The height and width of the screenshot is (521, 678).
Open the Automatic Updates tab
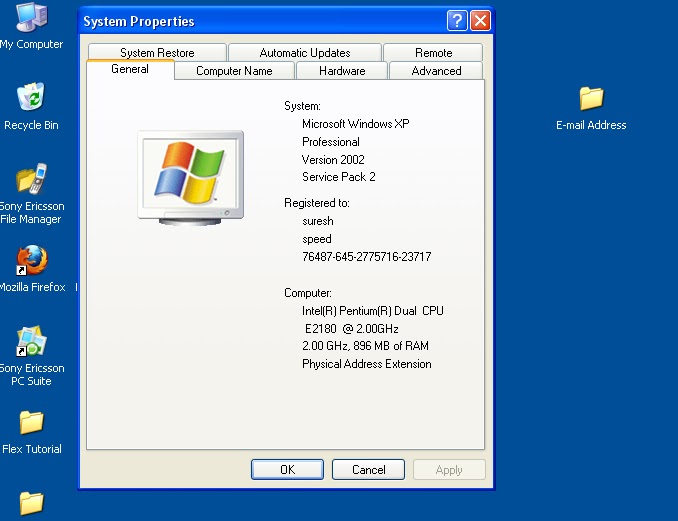click(x=305, y=53)
